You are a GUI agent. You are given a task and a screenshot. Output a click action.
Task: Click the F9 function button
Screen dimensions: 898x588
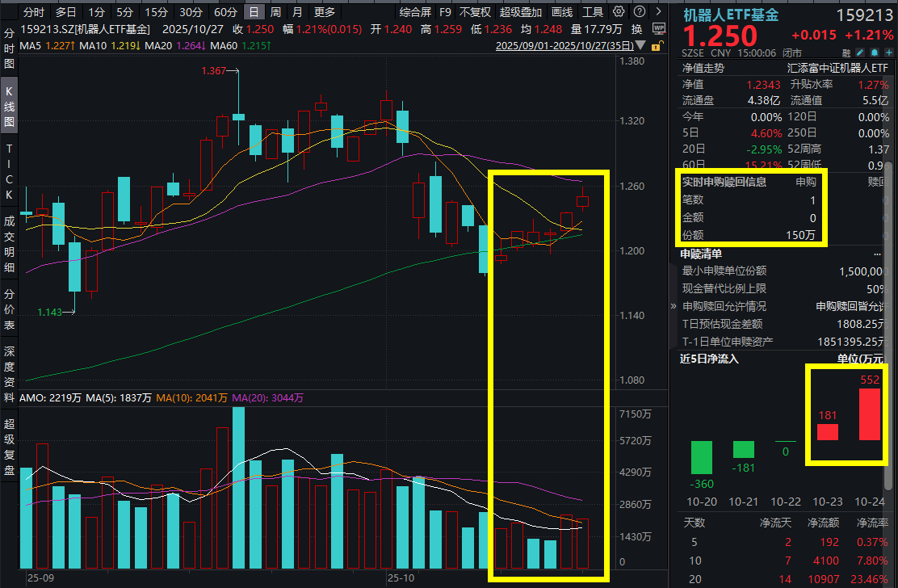[x=445, y=11]
